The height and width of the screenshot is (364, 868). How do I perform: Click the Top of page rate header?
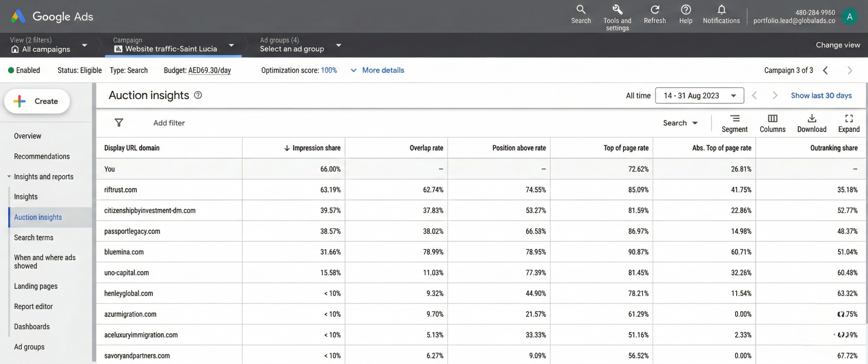[x=626, y=148]
